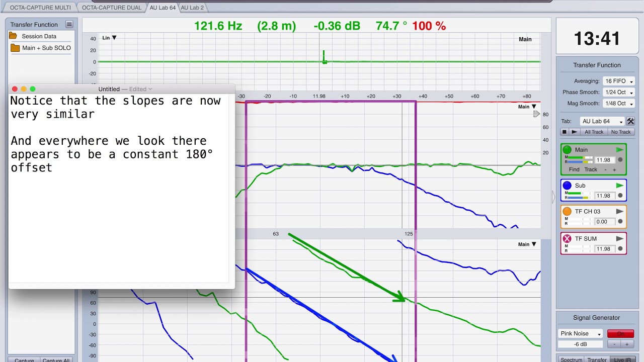Screen dimensions: 644x362
Task: Decrease signal generator level with minus
Action: coord(614,344)
